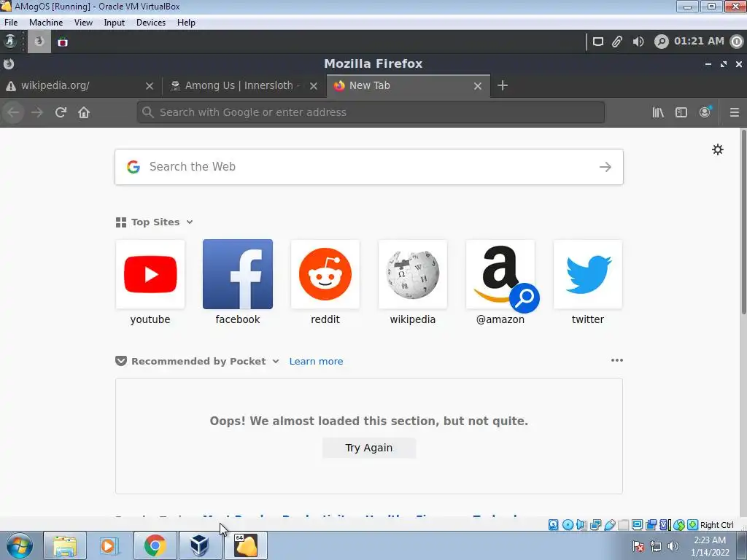Open the guest panel clipboard paperclip icon
Image resolution: width=747 pixels, height=560 pixels.
coord(617,42)
